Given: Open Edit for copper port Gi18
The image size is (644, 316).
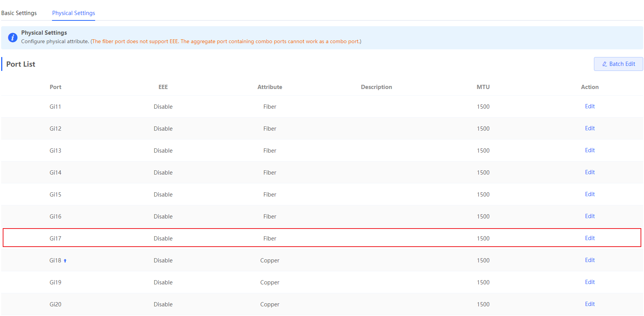Looking at the screenshot, I should (x=589, y=260).
